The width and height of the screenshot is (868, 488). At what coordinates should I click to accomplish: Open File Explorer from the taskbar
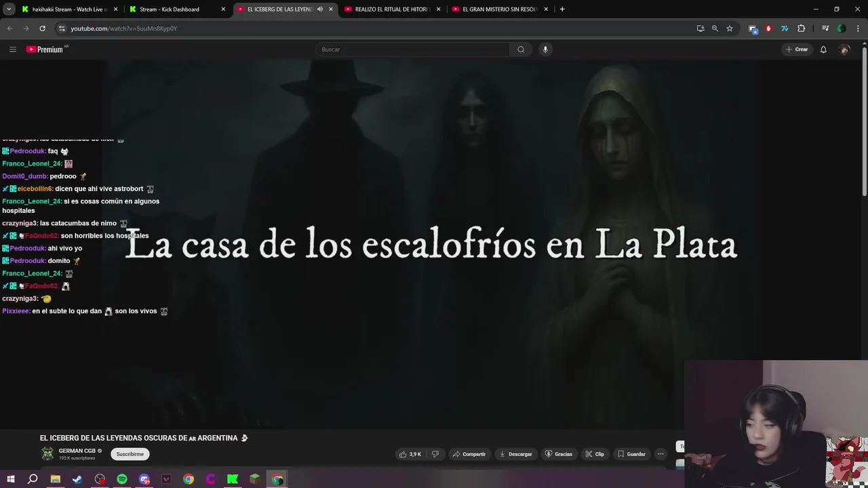56,479
